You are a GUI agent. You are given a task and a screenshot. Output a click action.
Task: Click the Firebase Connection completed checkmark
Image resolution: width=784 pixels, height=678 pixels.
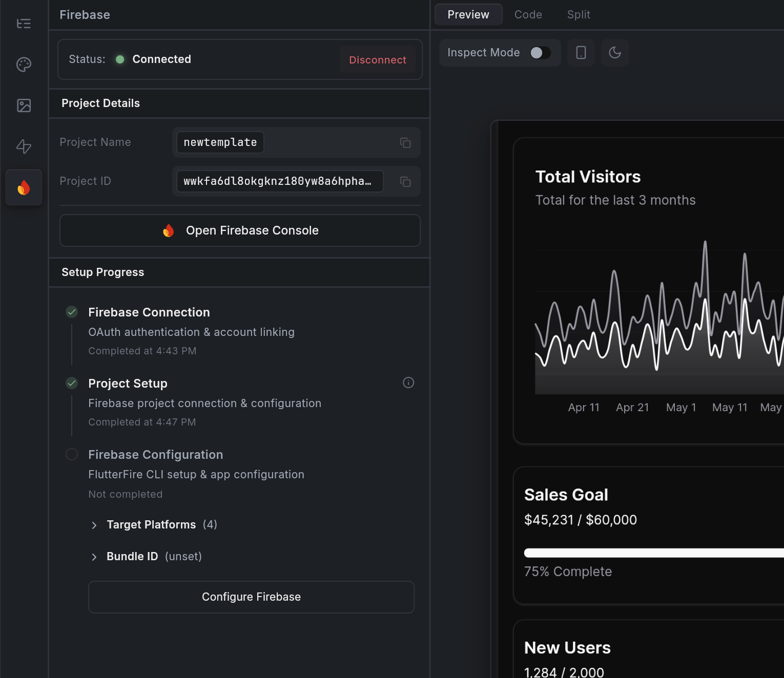pos(72,312)
